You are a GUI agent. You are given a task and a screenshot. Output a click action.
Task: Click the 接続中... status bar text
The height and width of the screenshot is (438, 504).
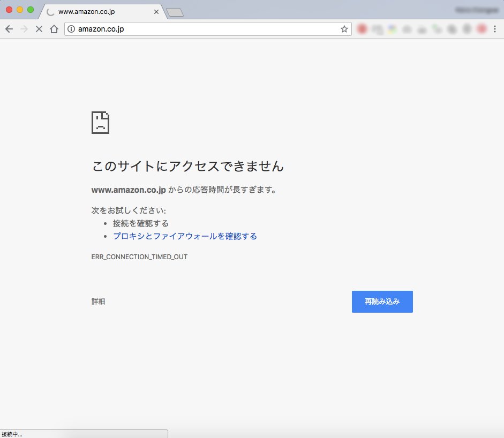[x=12, y=434]
